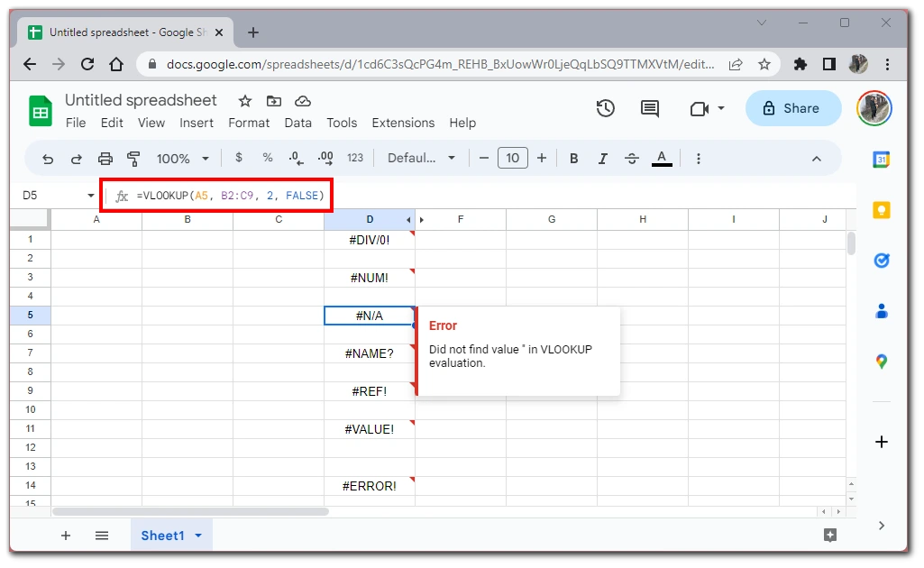Click the font size input field
The image size is (924, 568).
[x=512, y=159]
